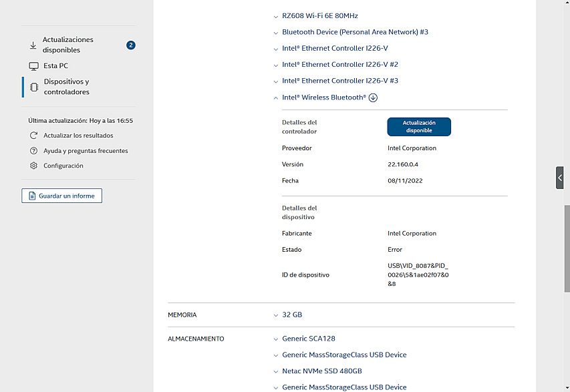570x392 pixels.
Task: Expand Generic SCA128 storage entry
Action: [x=309, y=339]
